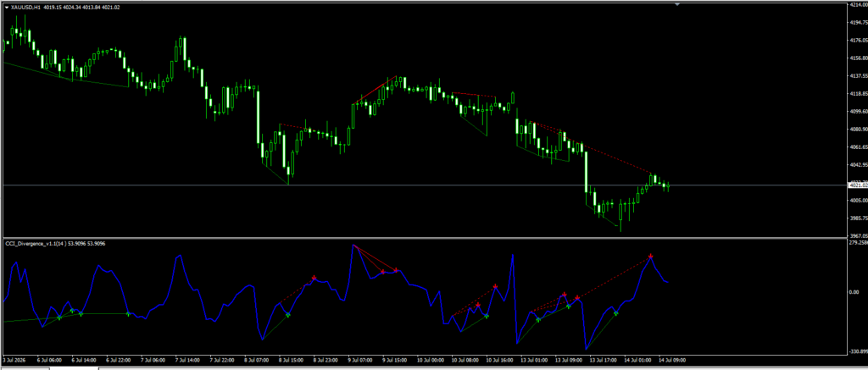Click the -330.899 indicator scale value
This screenshot has height=370, width=868.
pyautogui.click(x=858, y=351)
